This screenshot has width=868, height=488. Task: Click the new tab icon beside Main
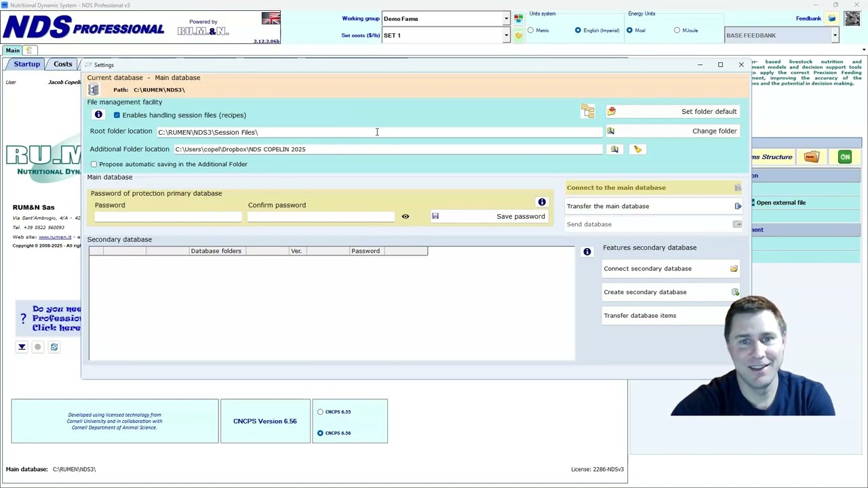click(x=29, y=50)
